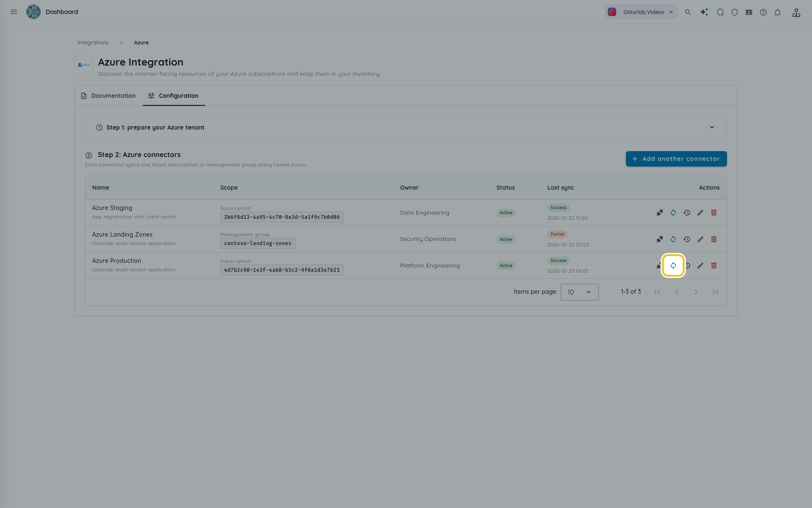Click the plain shield icon in header
This screenshot has height=508, width=812.
coord(735,12)
